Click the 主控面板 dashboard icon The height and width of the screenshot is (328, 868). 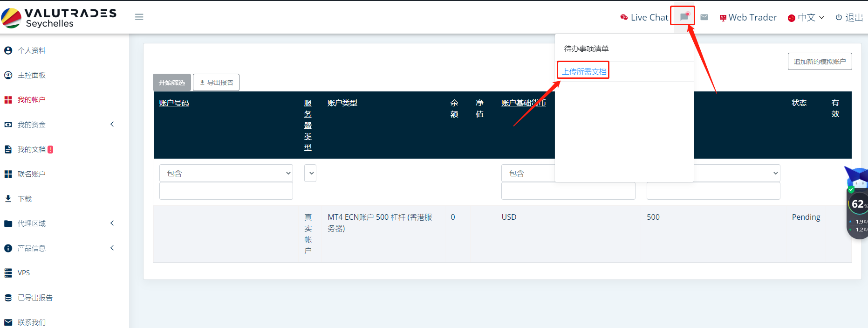[8, 75]
